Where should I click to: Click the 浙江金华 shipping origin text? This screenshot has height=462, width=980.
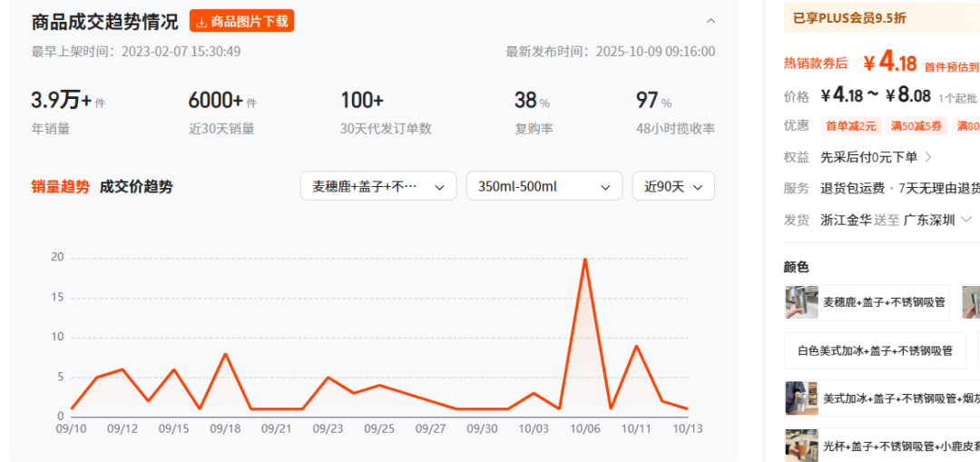pyautogui.click(x=846, y=220)
